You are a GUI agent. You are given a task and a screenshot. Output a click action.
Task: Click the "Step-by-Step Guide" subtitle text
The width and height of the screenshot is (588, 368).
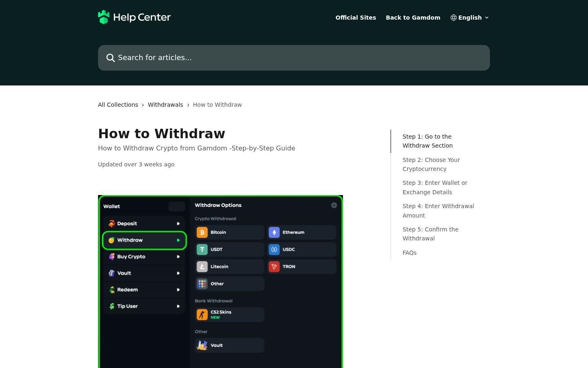tap(263, 148)
